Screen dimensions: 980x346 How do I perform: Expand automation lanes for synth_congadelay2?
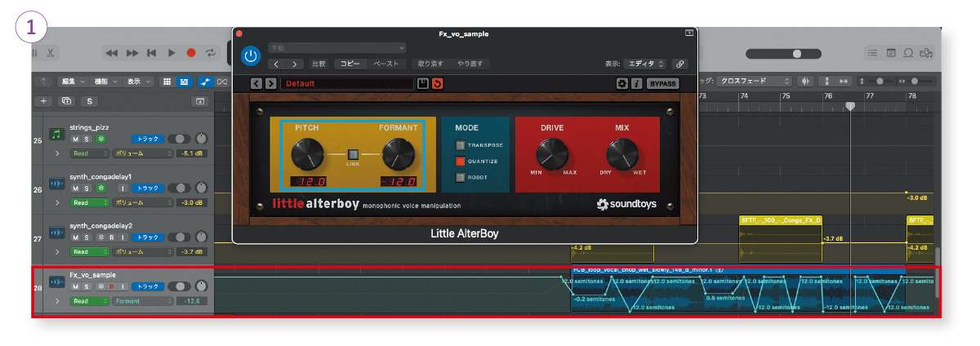pos(56,251)
